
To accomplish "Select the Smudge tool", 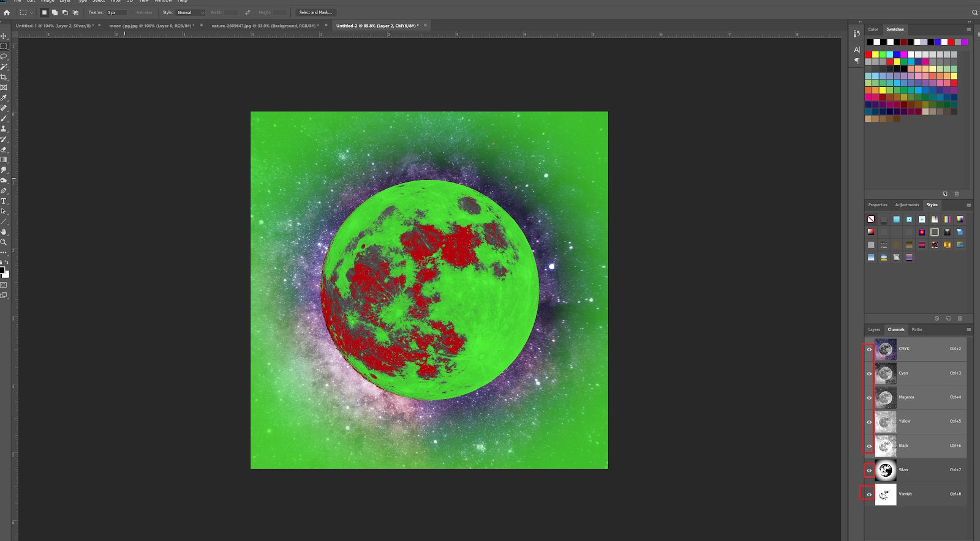I will tap(4, 170).
